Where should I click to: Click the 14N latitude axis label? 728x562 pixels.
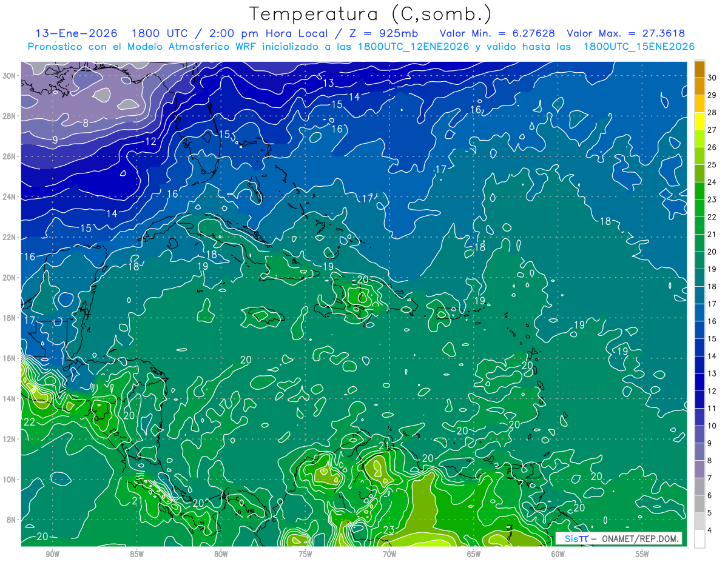[x=10, y=399]
